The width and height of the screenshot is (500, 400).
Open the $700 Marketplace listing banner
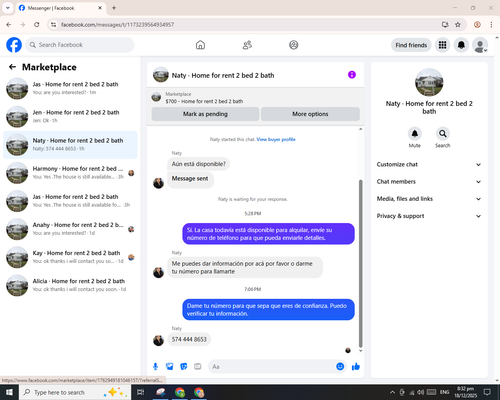[x=256, y=97]
